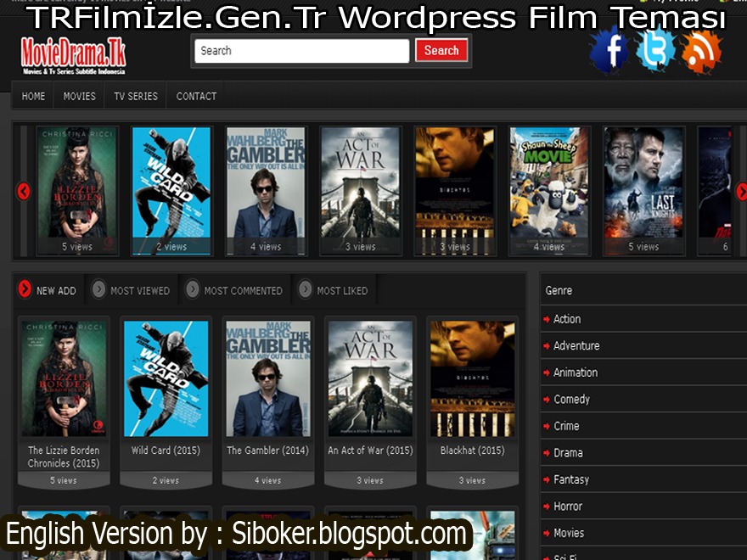The height and width of the screenshot is (560, 747).
Task: Open the MOVIES menu item
Action: coord(79,96)
